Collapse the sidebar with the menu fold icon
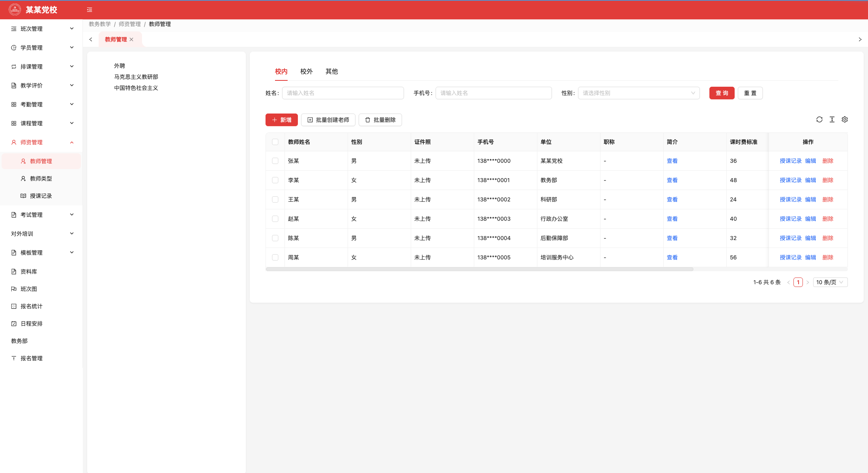Viewport: 868px width, 473px height. click(90, 10)
